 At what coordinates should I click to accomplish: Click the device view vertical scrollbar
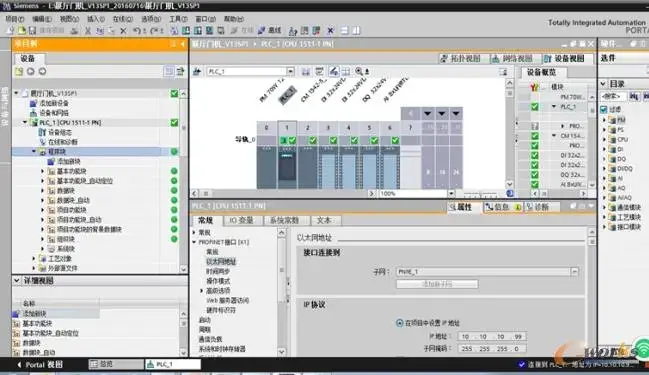pyautogui.click(x=510, y=133)
